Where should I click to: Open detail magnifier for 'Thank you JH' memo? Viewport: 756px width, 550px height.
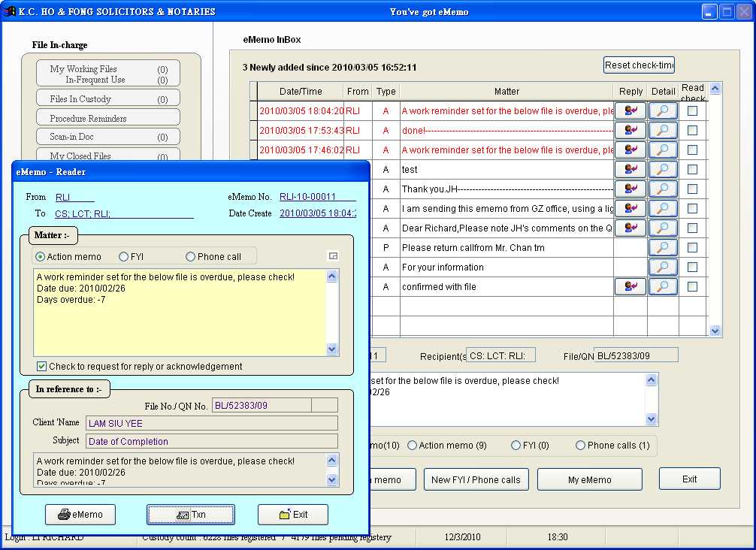[662, 189]
